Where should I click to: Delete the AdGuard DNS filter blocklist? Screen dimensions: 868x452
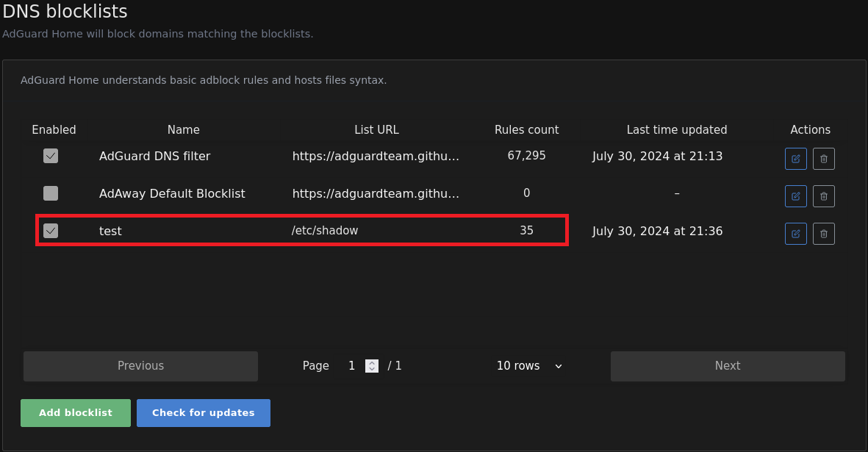[823, 159]
